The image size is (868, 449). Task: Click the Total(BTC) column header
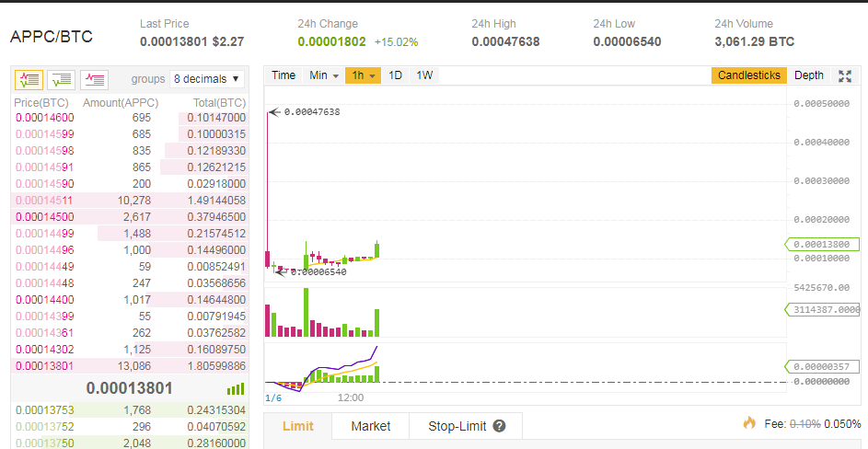219,103
